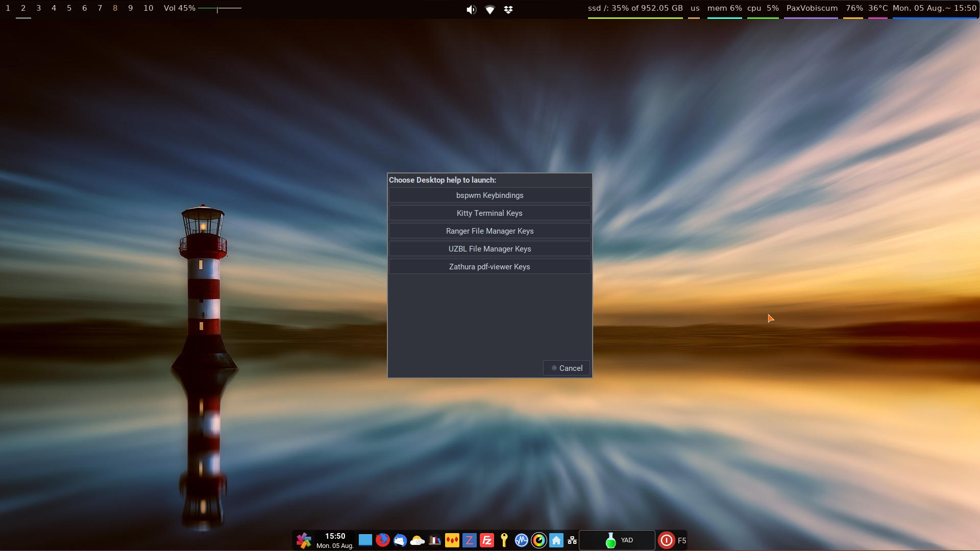This screenshot has width=980, height=551.
Task: Open the colorful eye color-picker icon
Action: [x=539, y=540]
